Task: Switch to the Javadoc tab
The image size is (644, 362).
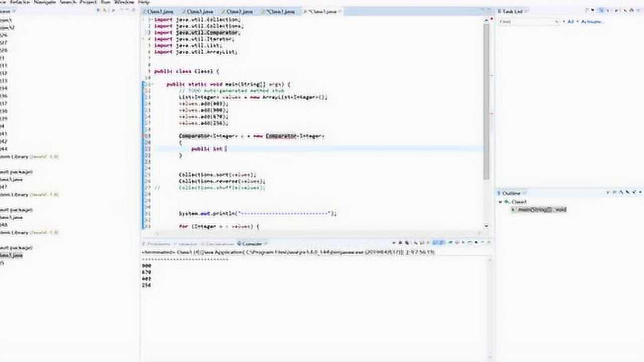Action: coord(187,243)
